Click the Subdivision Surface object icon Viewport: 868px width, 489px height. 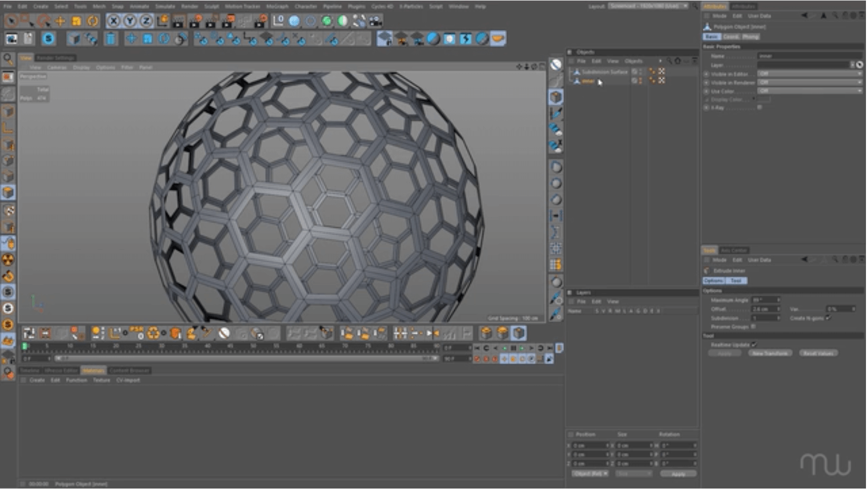pos(576,72)
